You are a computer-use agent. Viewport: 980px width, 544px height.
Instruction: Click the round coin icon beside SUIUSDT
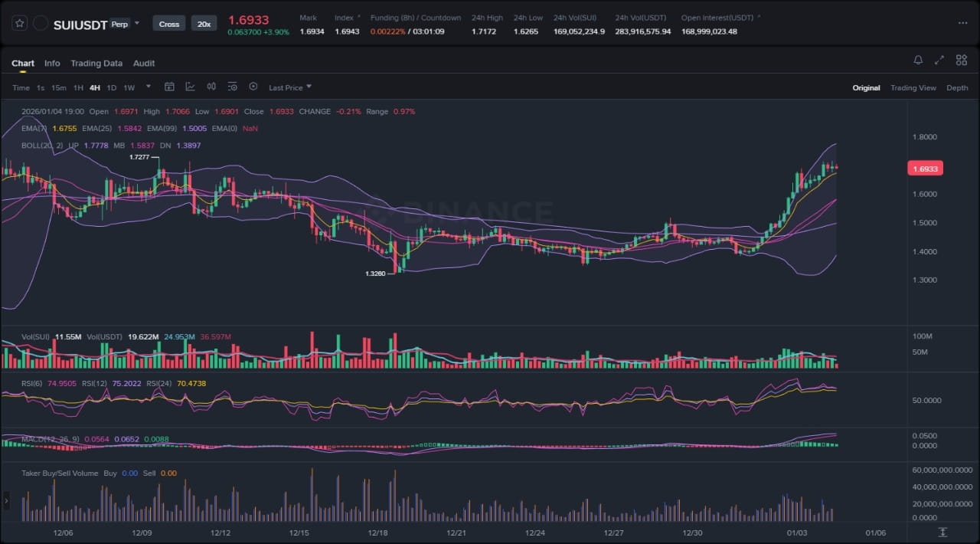click(x=41, y=23)
